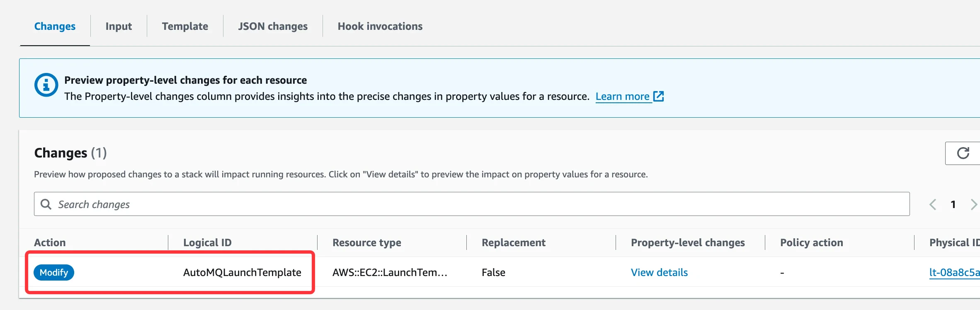
Task: Click the refresh changes icon button
Action: point(963,153)
